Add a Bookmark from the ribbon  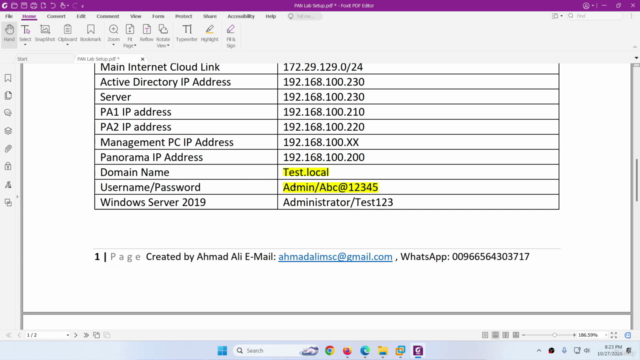tap(90, 33)
